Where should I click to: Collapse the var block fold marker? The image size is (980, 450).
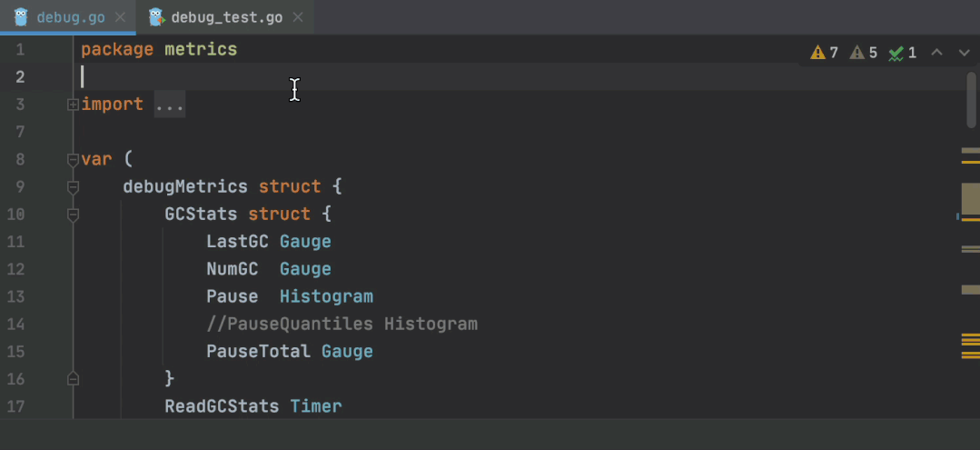[x=73, y=160]
